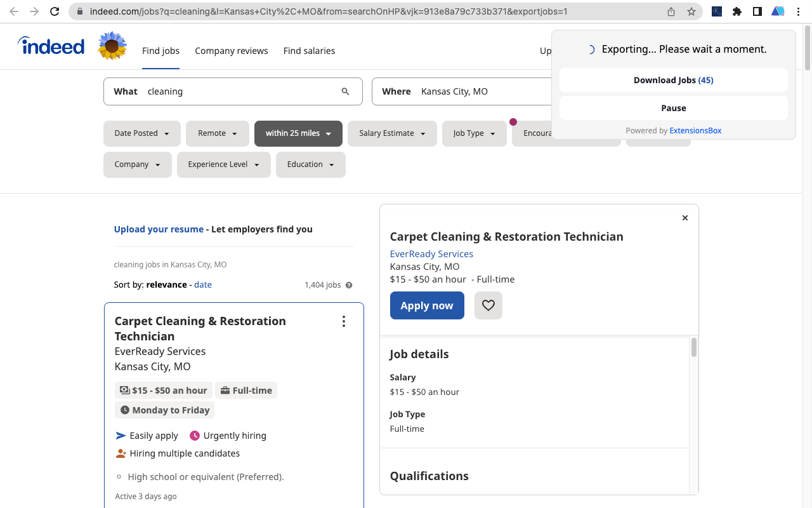Bookmark this page with the star icon
The height and width of the screenshot is (508, 812).
[691, 11]
